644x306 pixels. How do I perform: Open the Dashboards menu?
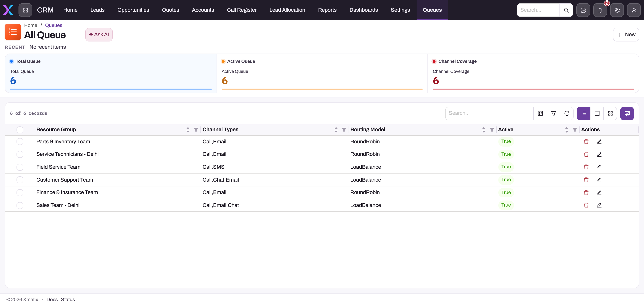(x=363, y=10)
